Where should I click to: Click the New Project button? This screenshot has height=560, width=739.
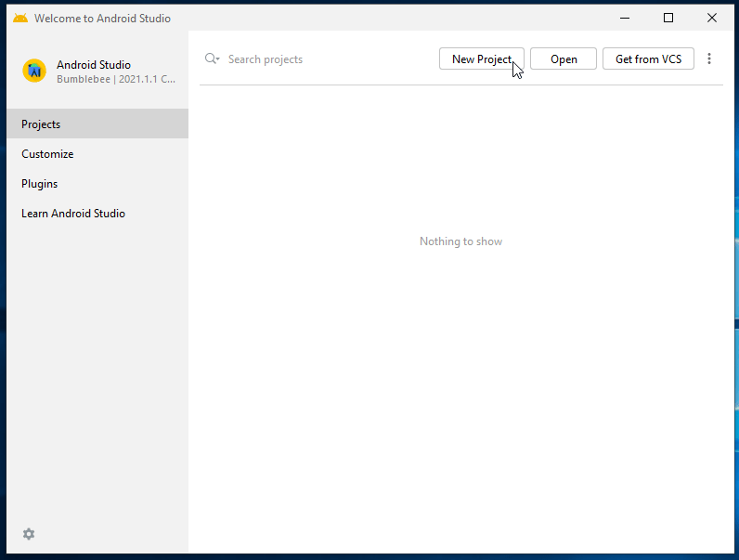pos(481,59)
